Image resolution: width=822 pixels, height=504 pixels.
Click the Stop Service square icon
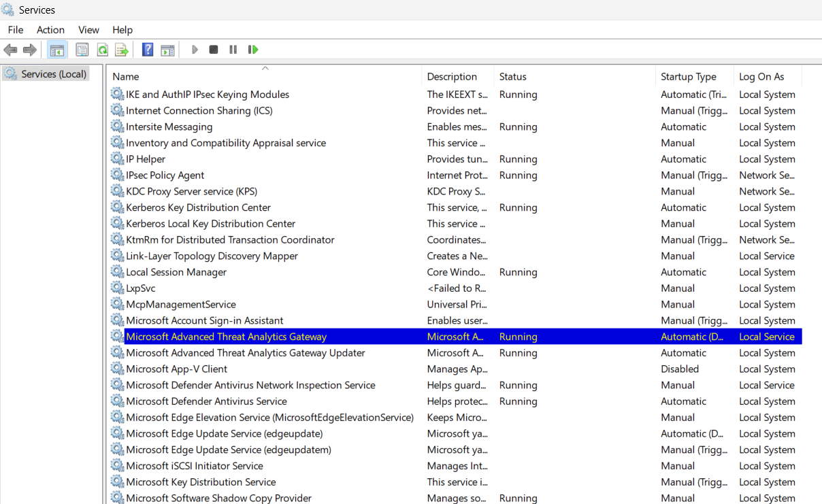pyautogui.click(x=214, y=50)
